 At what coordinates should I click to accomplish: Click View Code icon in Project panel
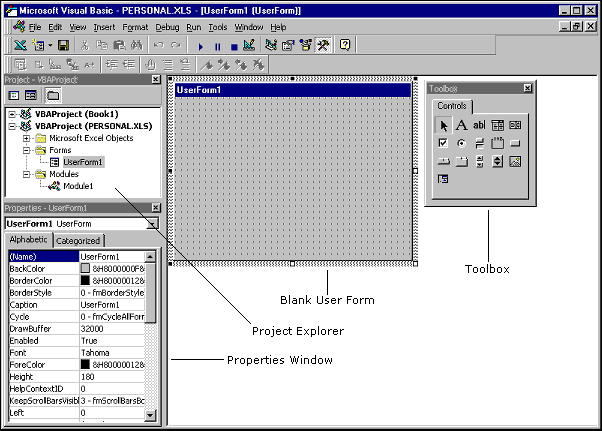pos(14,95)
